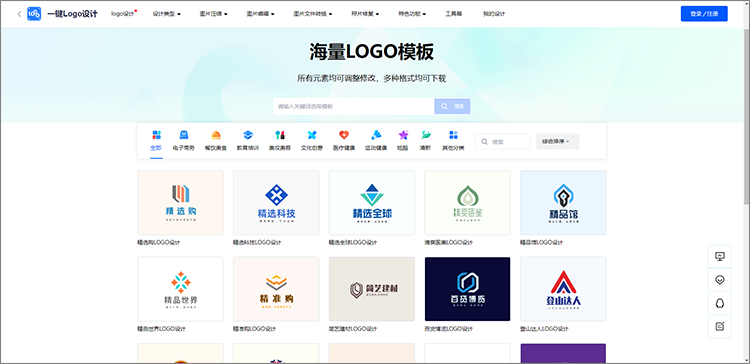Viewport: 750px width, 364px height.
Task: Open QQ customer service penguin icon
Action: pos(720,303)
